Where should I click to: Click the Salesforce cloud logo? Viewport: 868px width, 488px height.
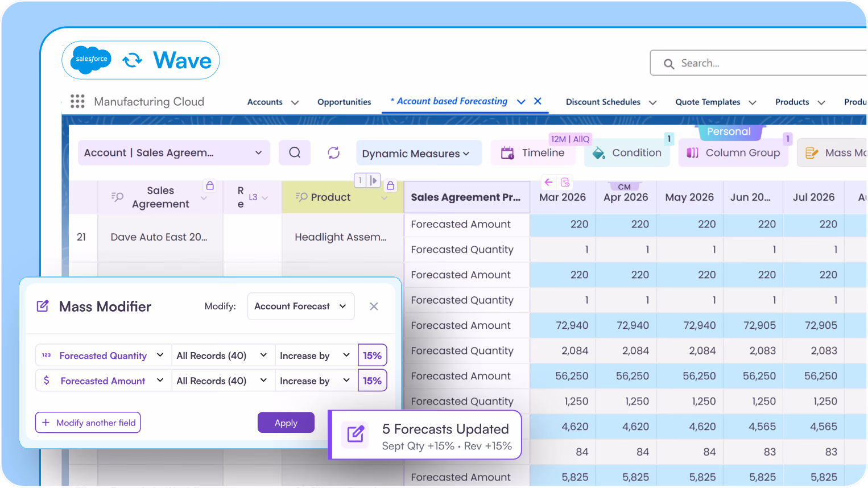click(x=92, y=60)
